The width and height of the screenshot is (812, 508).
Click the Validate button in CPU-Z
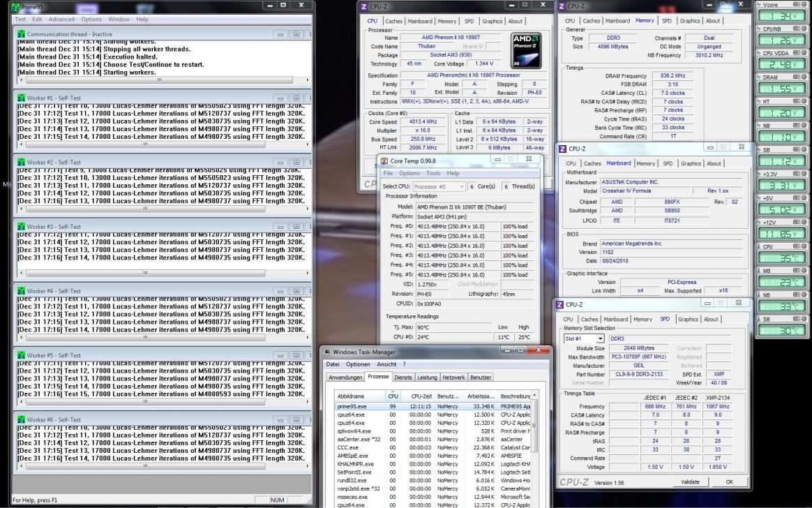(x=690, y=482)
